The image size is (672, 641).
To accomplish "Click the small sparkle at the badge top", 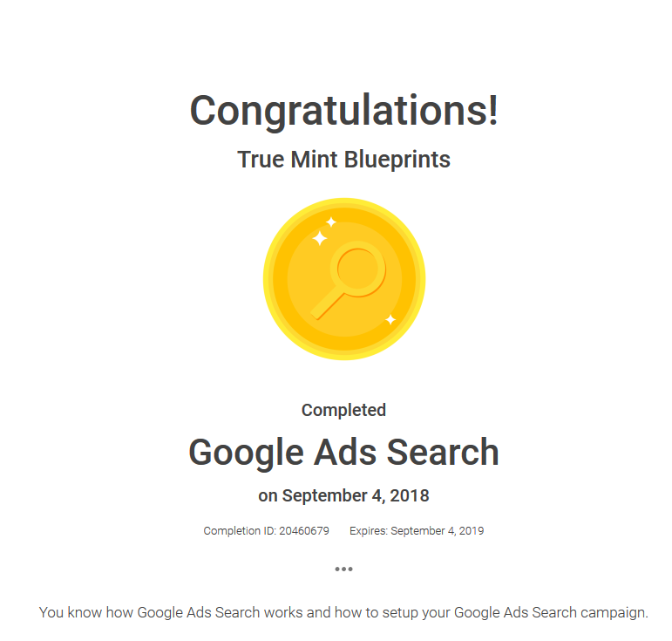I will tap(331, 222).
